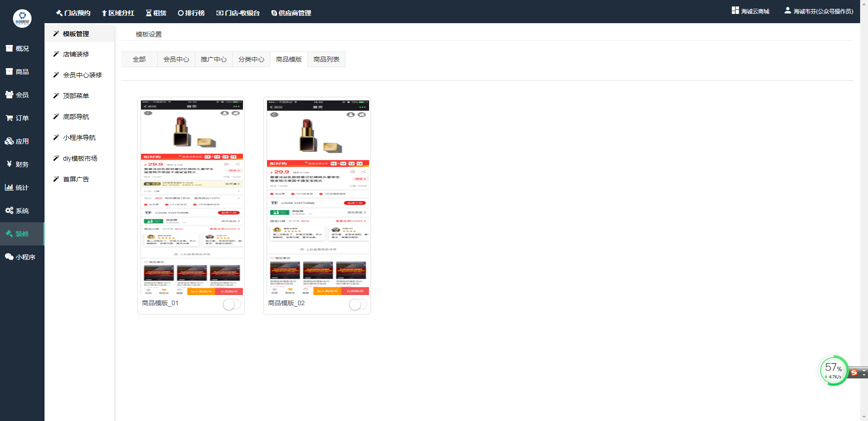Select 模板管理 in the submenu

(x=79, y=34)
